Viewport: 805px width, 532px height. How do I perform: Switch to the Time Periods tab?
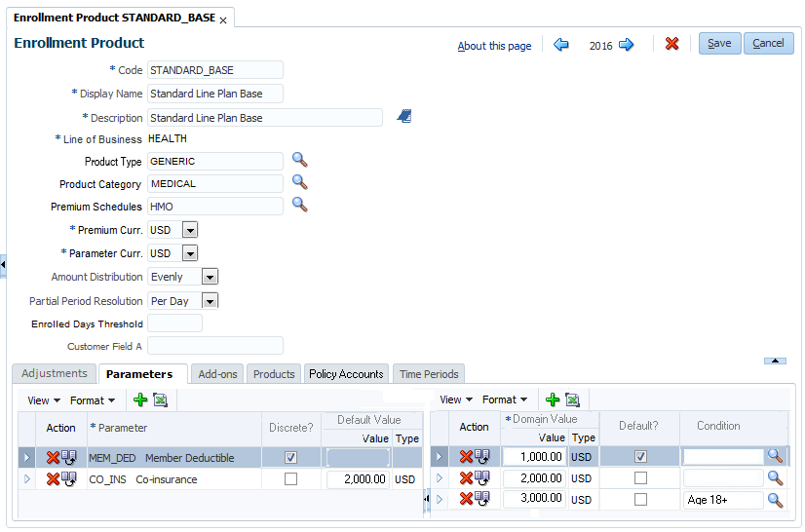point(429,374)
